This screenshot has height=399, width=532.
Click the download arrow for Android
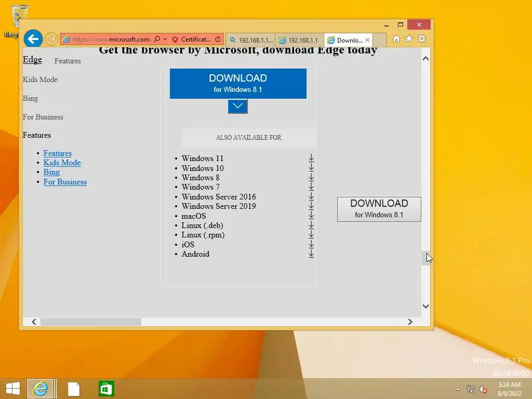(311, 253)
